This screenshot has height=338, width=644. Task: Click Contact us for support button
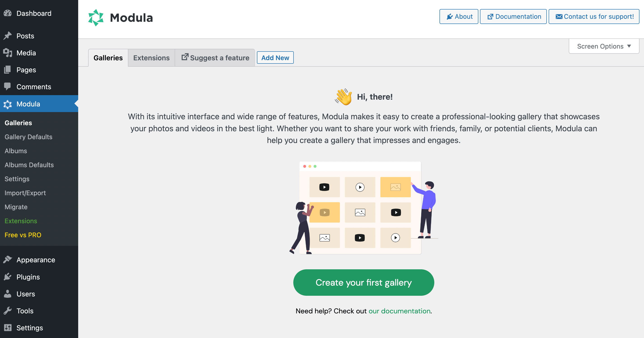pyautogui.click(x=594, y=16)
